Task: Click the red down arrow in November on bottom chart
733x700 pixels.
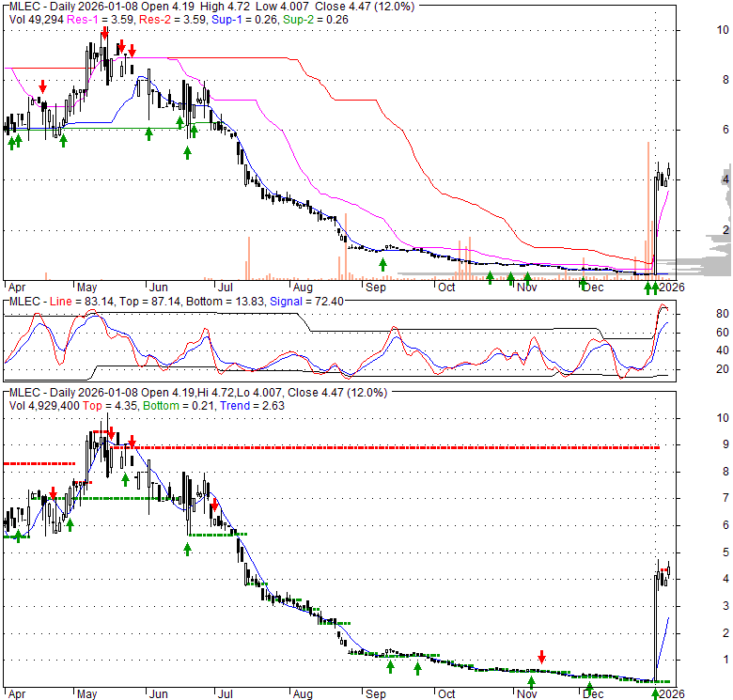Action: tap(541, 656)
